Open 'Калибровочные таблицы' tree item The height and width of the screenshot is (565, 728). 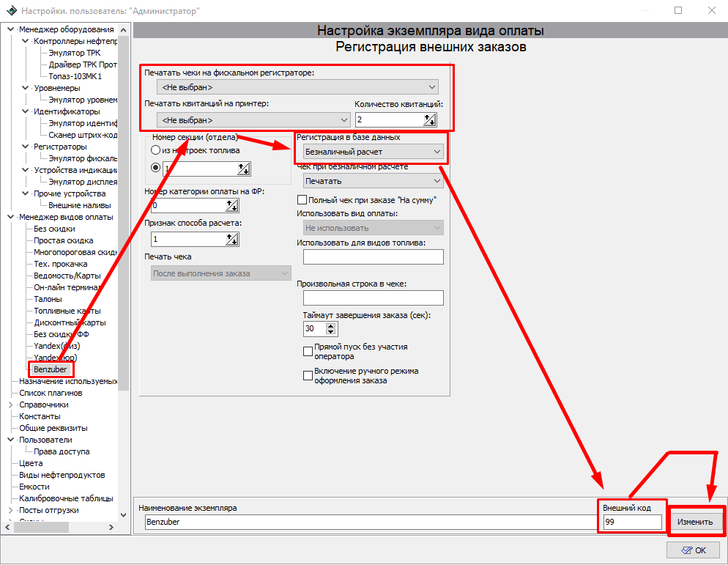(66, 498)
